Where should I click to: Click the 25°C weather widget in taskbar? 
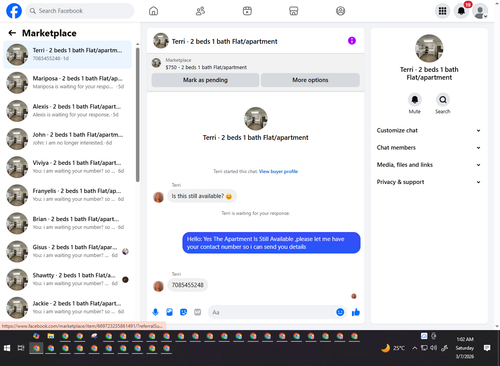393,348
